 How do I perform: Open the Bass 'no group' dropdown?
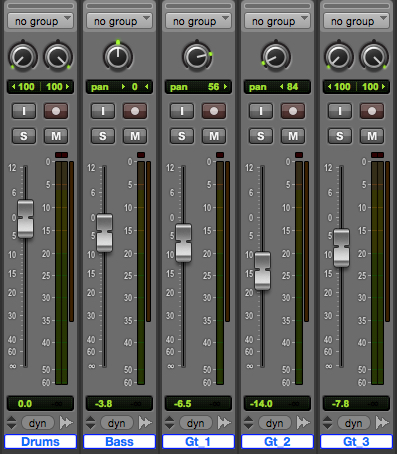119,21
